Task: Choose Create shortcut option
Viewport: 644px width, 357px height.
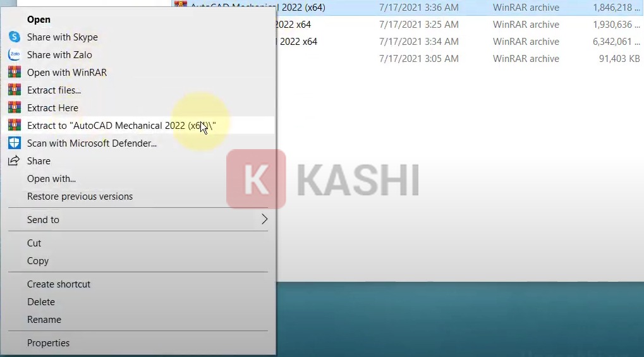Action: pos(59,284)
